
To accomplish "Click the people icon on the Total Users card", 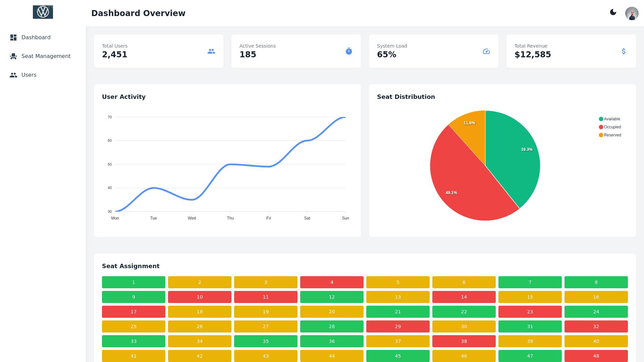I will (x=211, y=51).
